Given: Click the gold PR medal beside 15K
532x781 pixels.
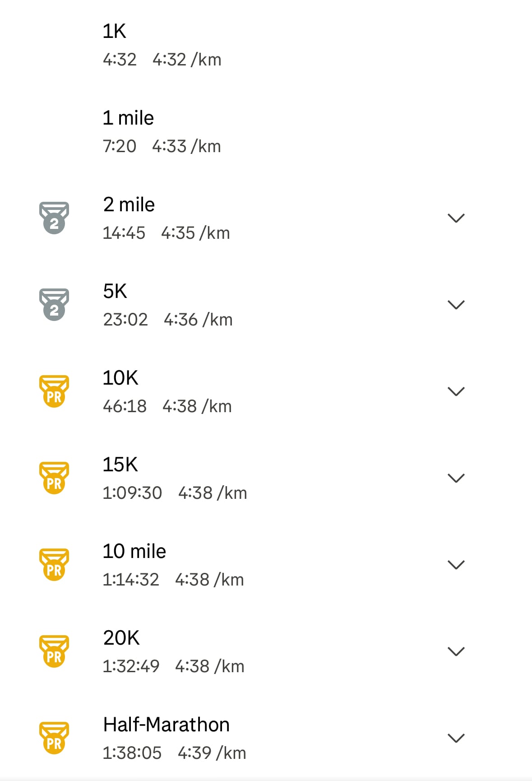Looking at the screenshot, I should [54, 478].
